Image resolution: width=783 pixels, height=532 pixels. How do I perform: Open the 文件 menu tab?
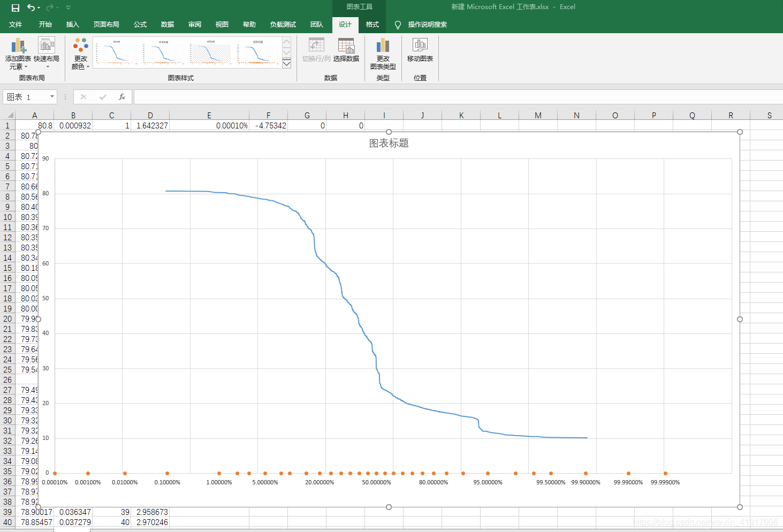pos(16,25)
